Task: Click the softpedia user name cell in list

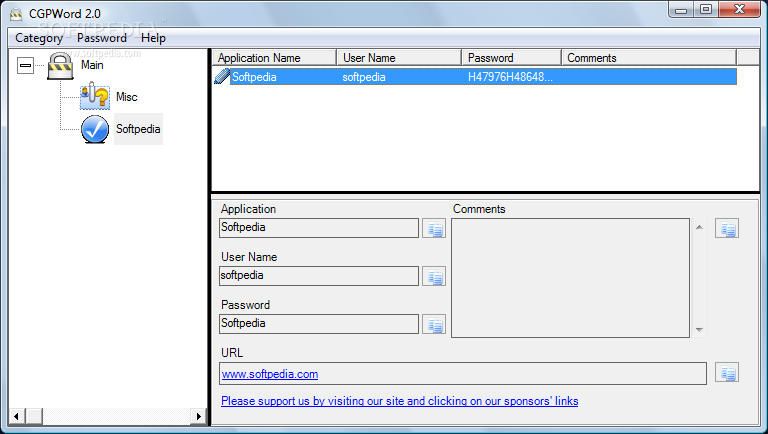Action: click(364, 77)
